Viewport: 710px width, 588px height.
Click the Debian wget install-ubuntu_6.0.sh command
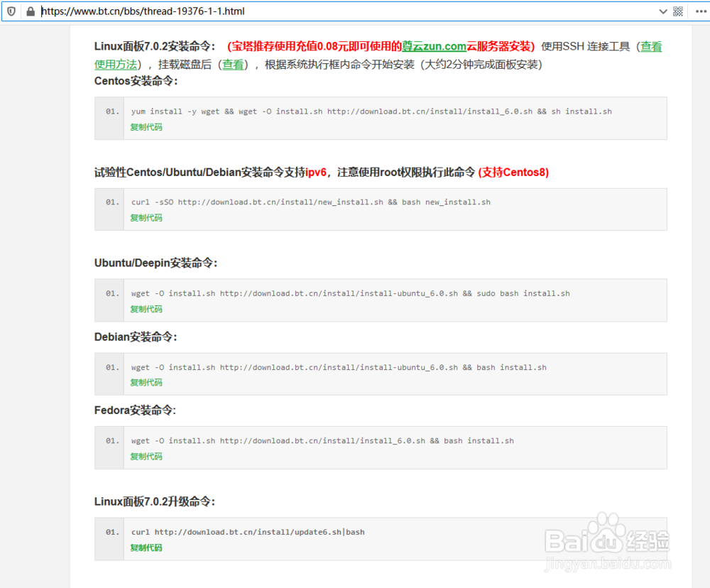(339, 367)
